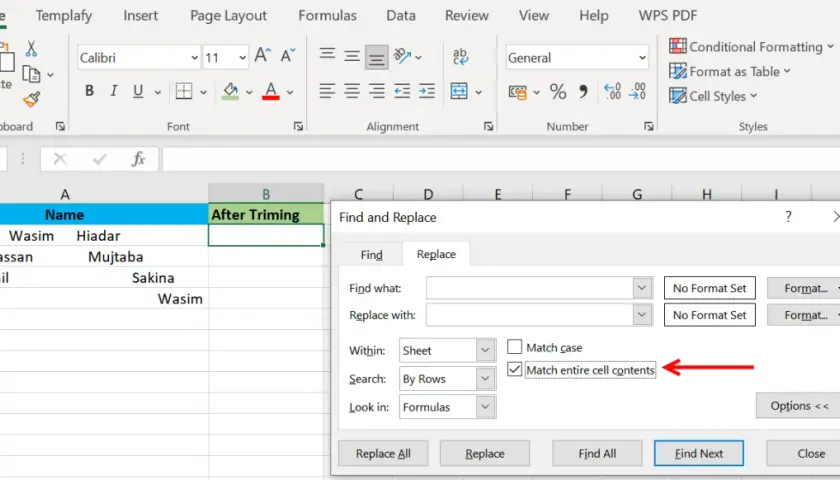Click Orientation text angle icon
840x480 pixels.
tap(403, 56)
